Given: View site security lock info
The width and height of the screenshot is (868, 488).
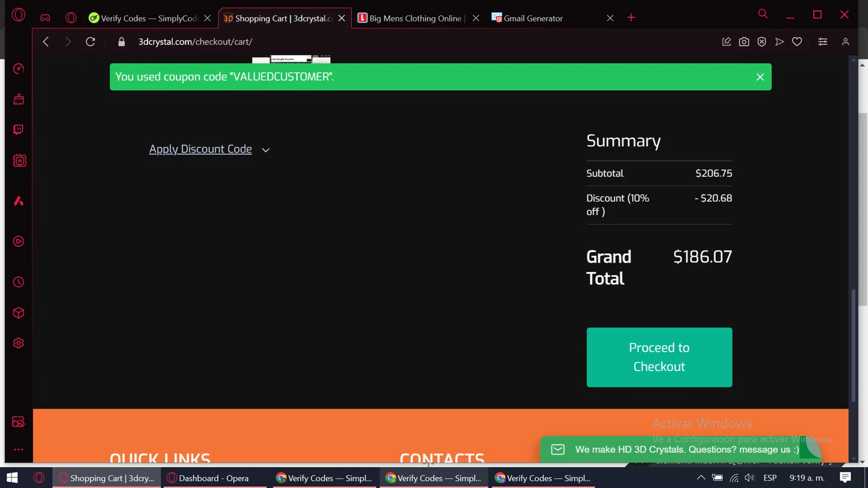Looking at the screenshot, I should point(122,42).
